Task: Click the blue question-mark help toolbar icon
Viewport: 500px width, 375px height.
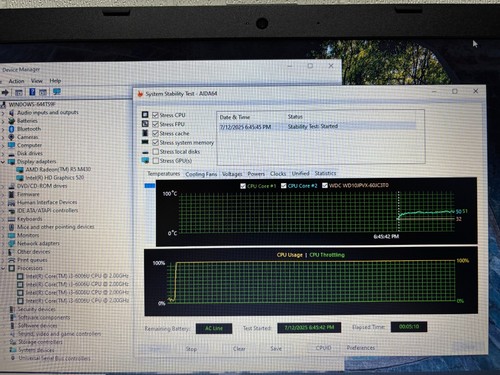Action: click(x=32, y=92)
